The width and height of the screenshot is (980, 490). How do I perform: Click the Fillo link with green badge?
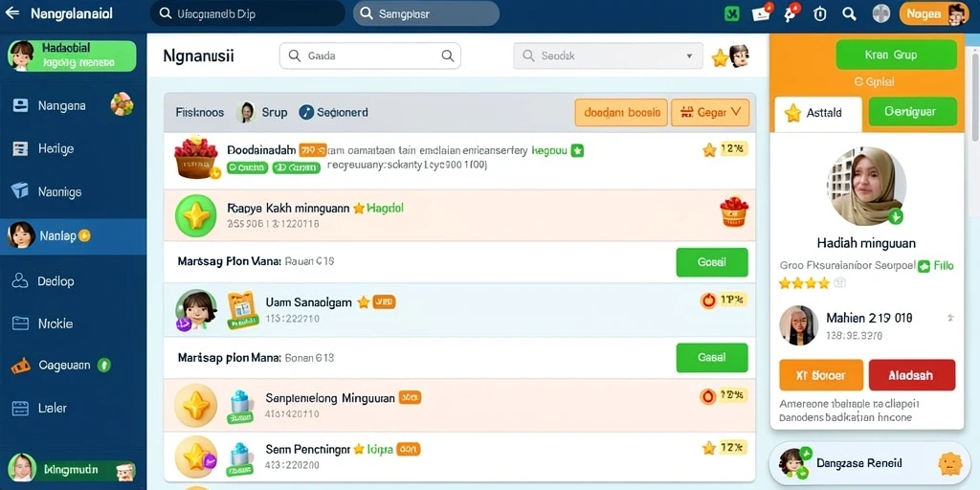tap(936, 266)
